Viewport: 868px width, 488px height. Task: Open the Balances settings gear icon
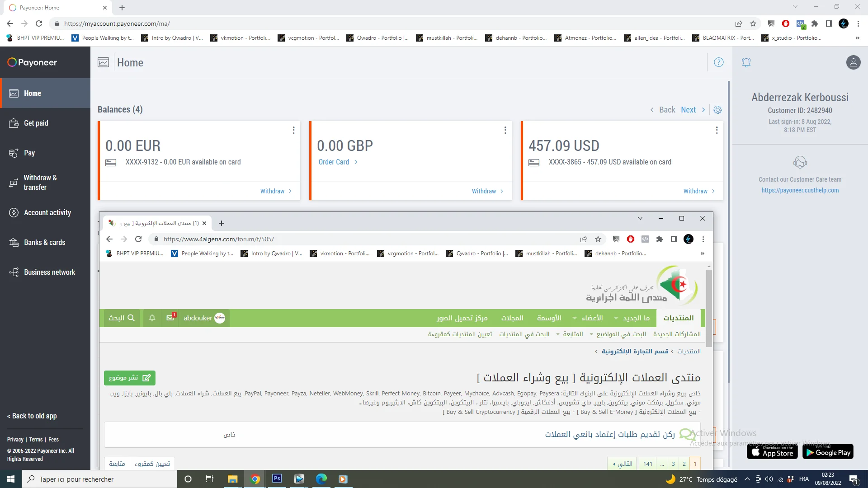[x=717, y=110]
